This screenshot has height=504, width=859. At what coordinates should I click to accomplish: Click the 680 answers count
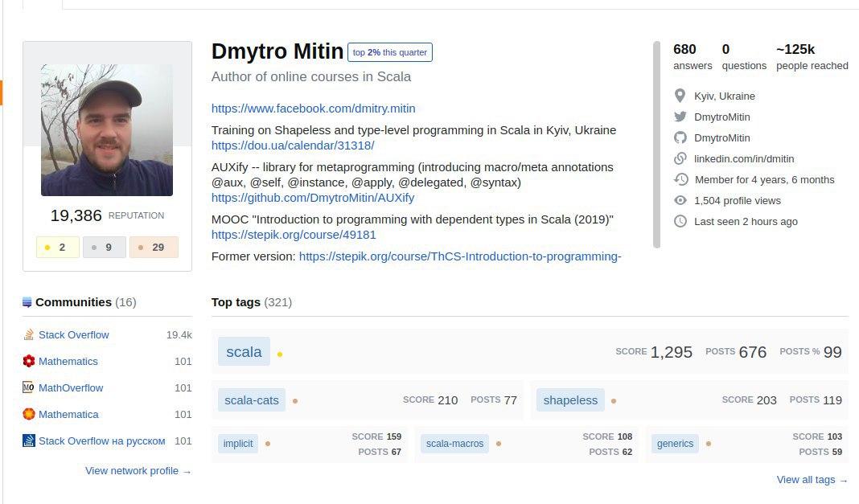point(693,57)
